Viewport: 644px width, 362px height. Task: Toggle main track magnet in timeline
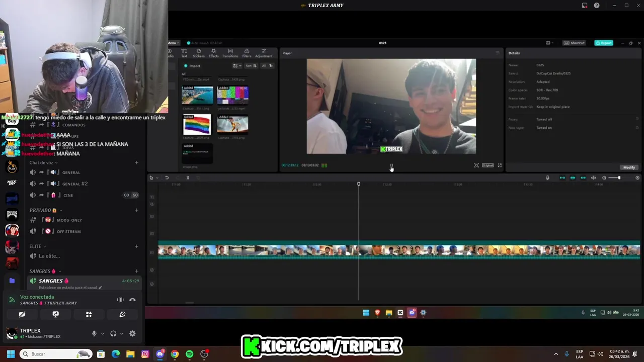(x=562, y=177)
